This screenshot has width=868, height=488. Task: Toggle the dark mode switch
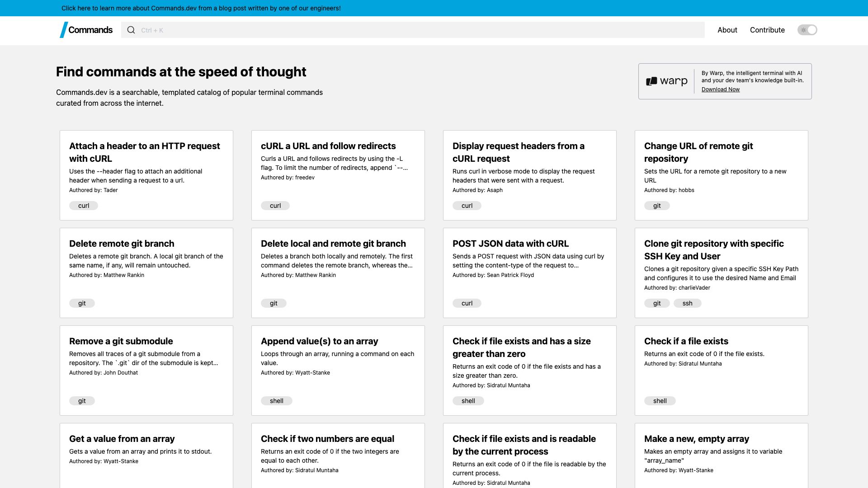[x=807, y=30]
